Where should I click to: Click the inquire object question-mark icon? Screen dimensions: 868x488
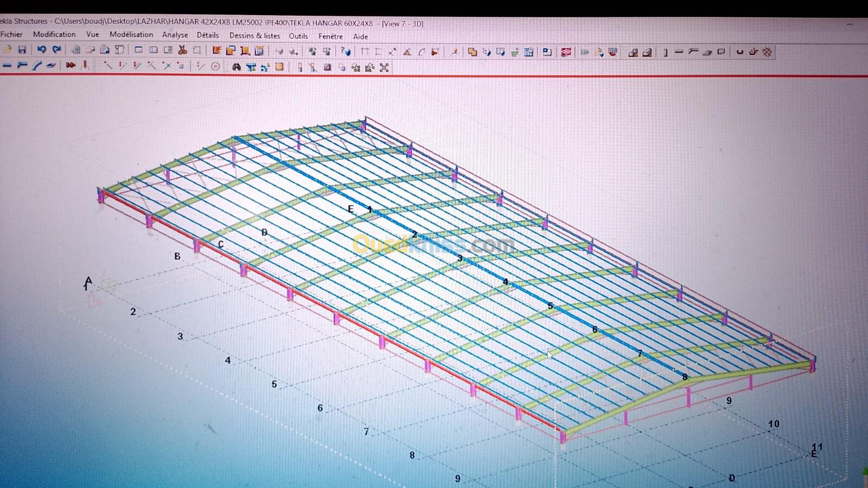(345, 52)
